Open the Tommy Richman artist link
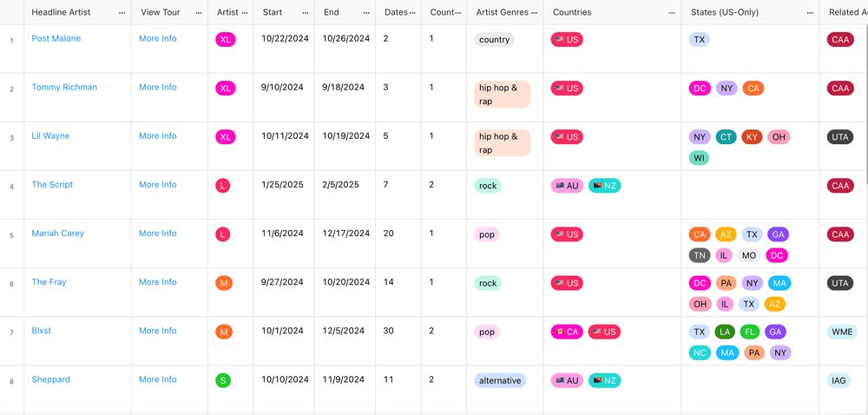Viewport: 868px width, 415px height. (64, 88)
